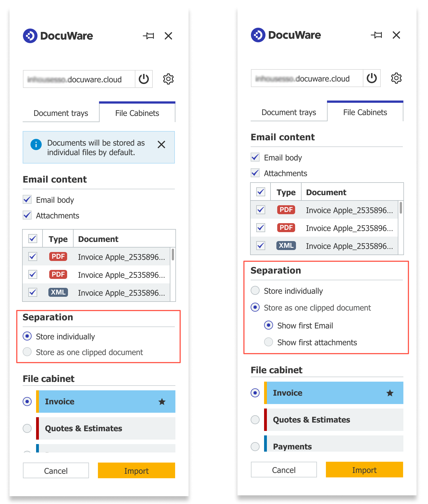Click the Invoice favorite star in right panel

click(390, 393)
